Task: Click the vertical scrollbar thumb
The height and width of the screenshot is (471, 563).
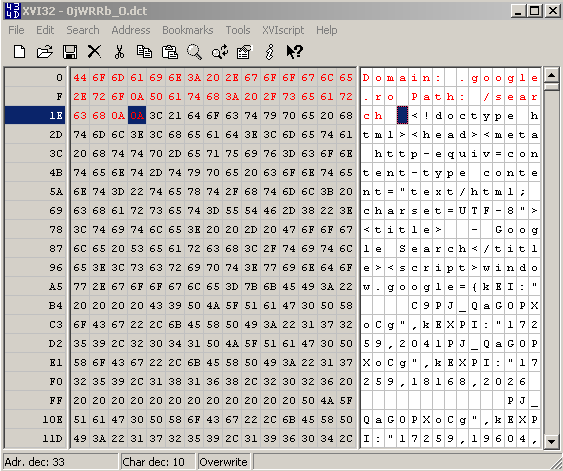Action: coord(551,87)
